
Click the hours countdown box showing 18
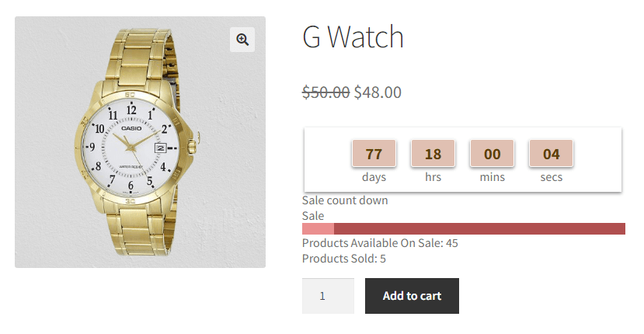433,154
